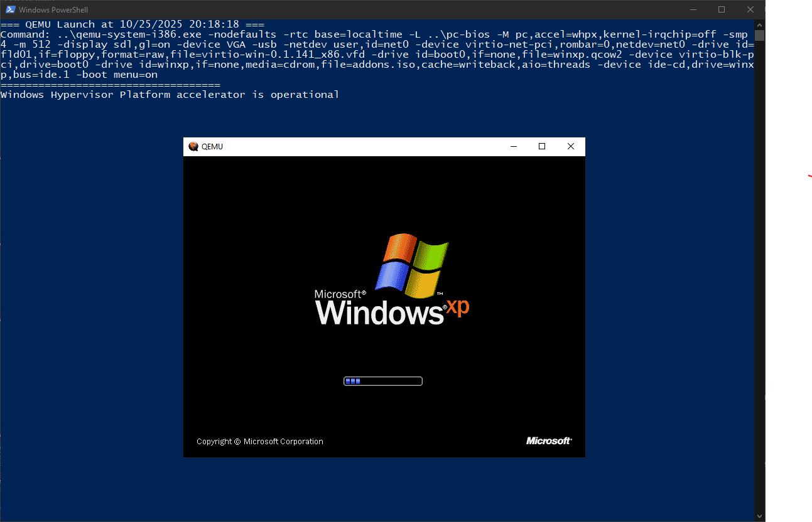Minimize the QEMU window
The height and width of the screenshot is (522, 812).
click(514, 146)
